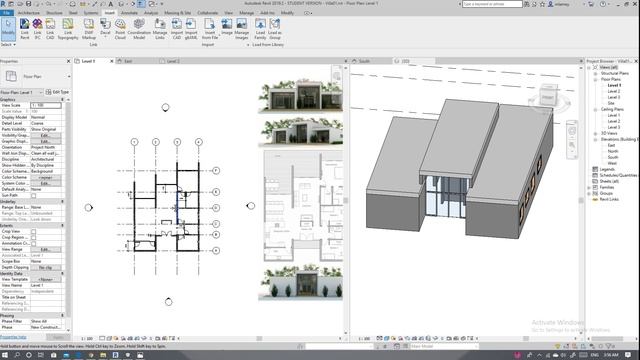Open Manage Images
640x360 pixels.
tap(241, 29)
